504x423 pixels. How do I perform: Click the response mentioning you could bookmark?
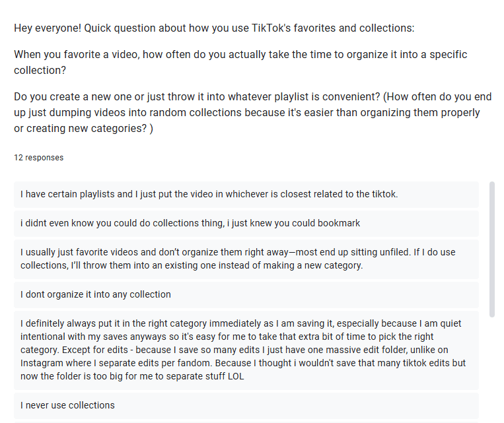[190, 223]
